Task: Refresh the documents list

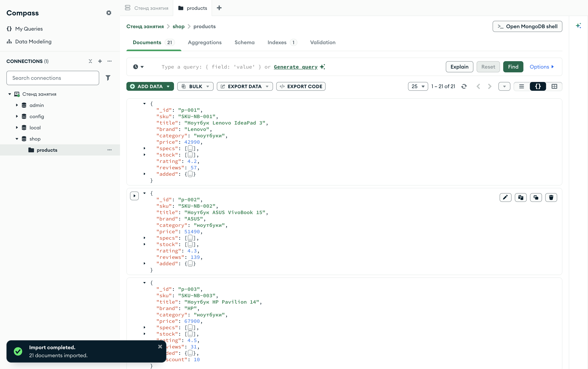Action: tap(464, 86)
